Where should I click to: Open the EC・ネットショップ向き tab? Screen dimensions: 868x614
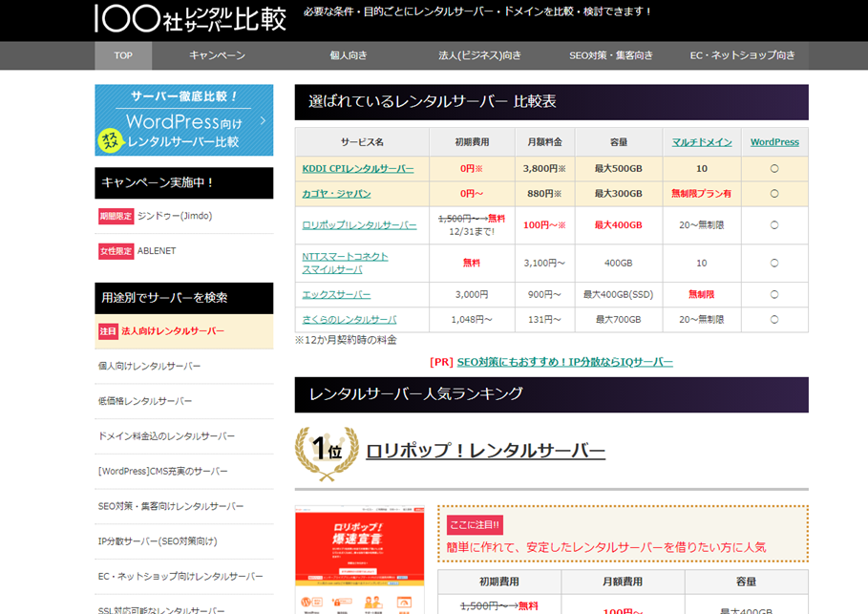742,55
